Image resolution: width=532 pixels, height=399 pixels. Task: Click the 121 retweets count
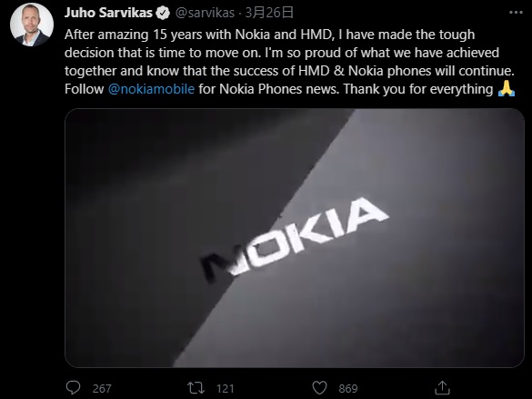coord(226,388)
